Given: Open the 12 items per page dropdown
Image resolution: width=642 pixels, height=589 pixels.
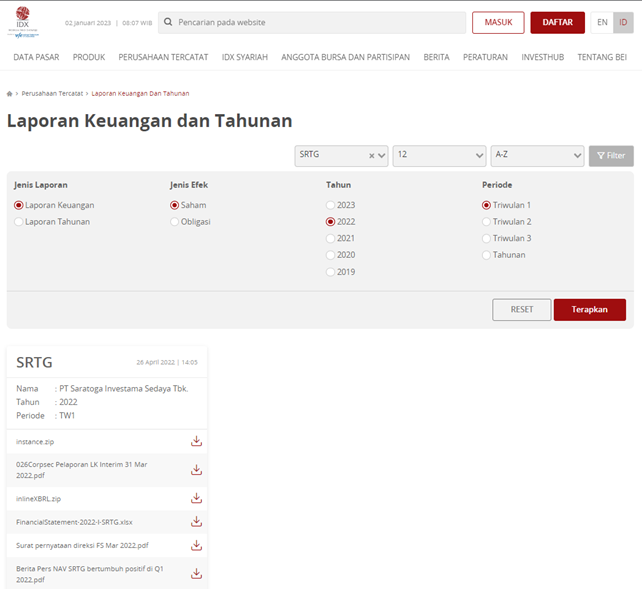Looking at the screenshot, I should pos(439,156).
